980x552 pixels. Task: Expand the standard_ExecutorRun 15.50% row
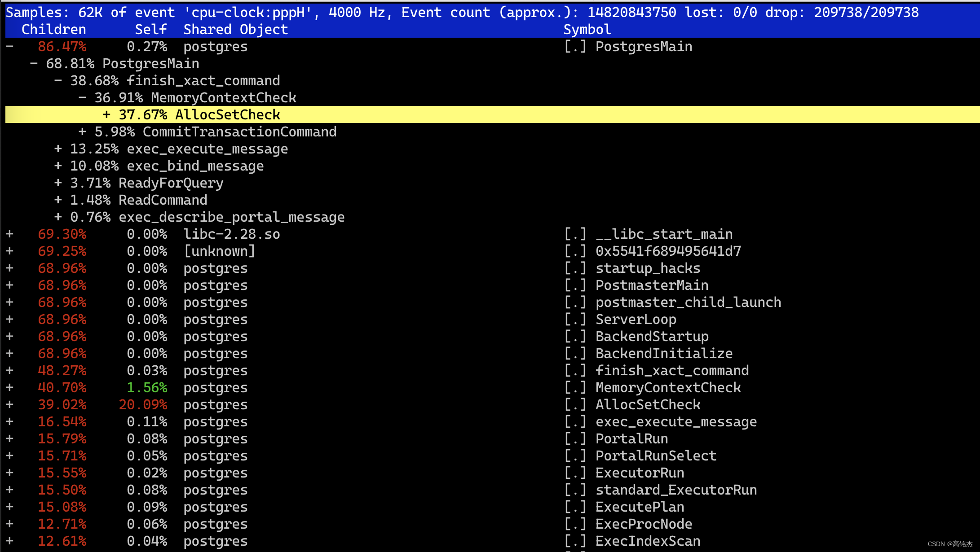point(9,490)
